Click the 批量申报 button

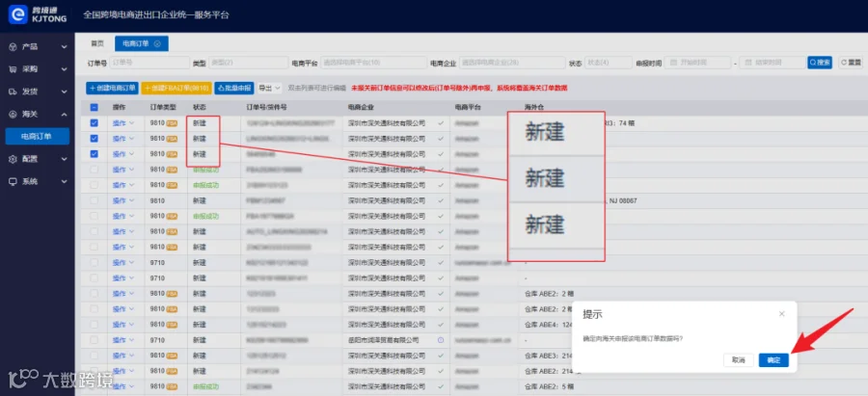pyautogui.click(x=234, y=88)
